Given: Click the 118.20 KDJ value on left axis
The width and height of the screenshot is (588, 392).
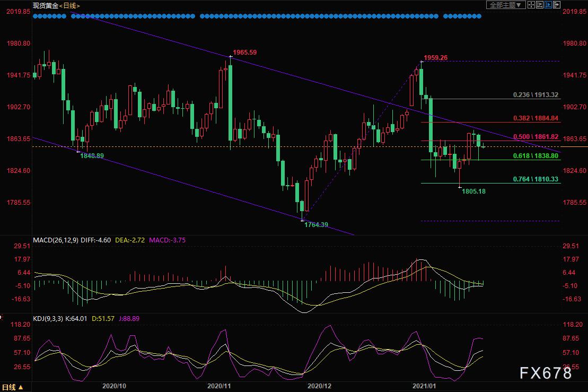Looking at the screenshot, I should coord(21,325).
